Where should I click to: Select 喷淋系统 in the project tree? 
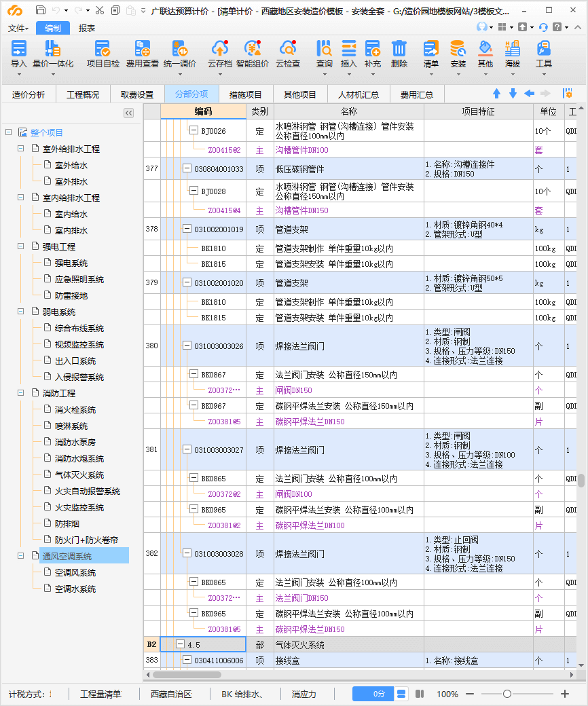tap(71, 426)
